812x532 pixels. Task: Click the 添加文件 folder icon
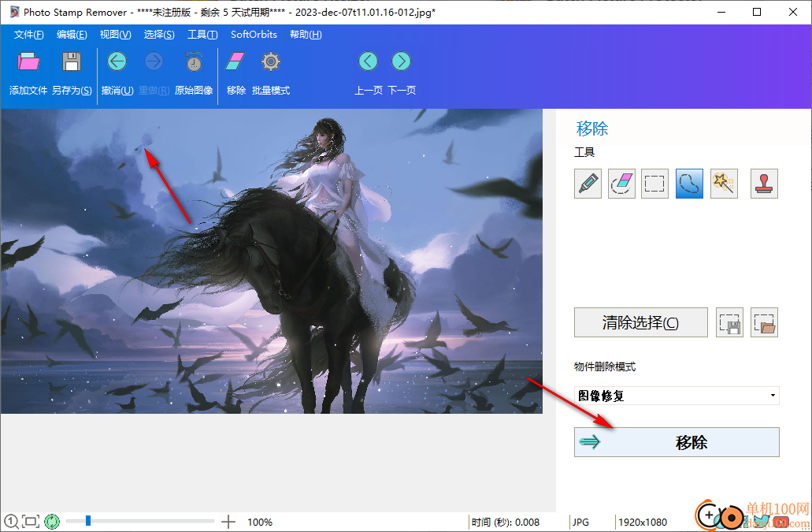tap(28, 61)
